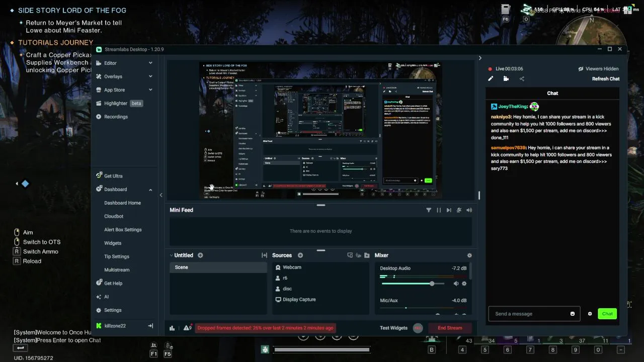644x362 pixels.
Task: Open performance stats chart icon
Action: (172, 328)
